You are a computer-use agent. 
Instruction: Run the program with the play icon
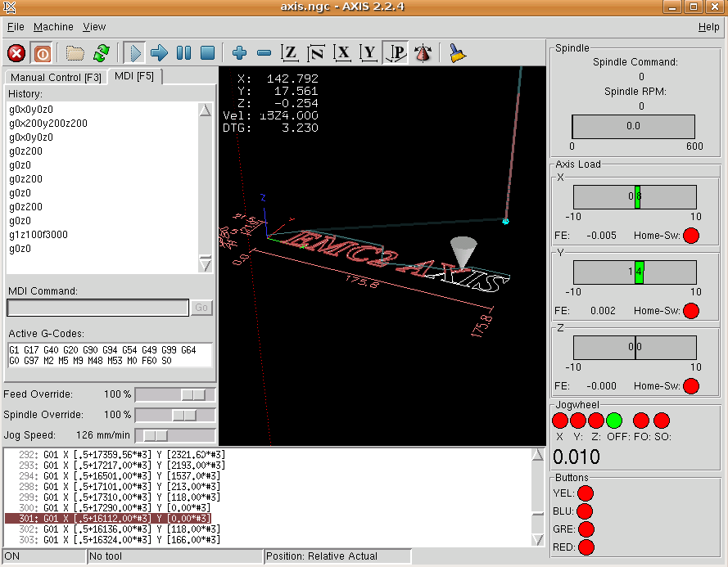(x=134, y=53)
